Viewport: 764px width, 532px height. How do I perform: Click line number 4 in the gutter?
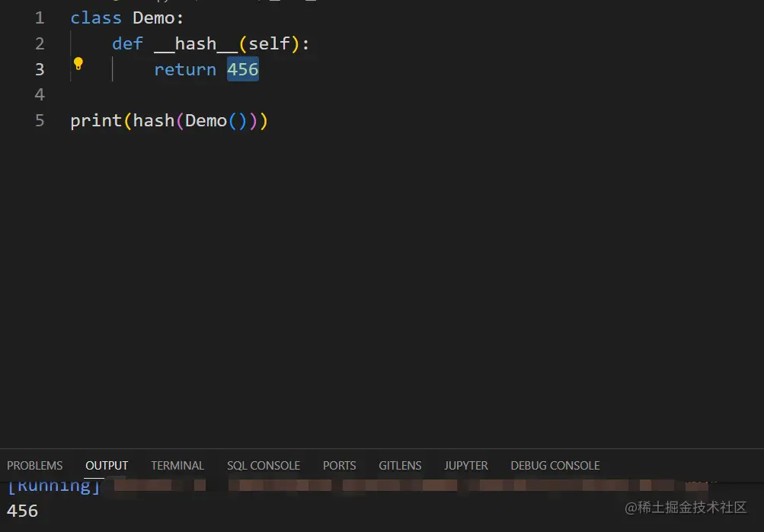click(x=40, y=95)
